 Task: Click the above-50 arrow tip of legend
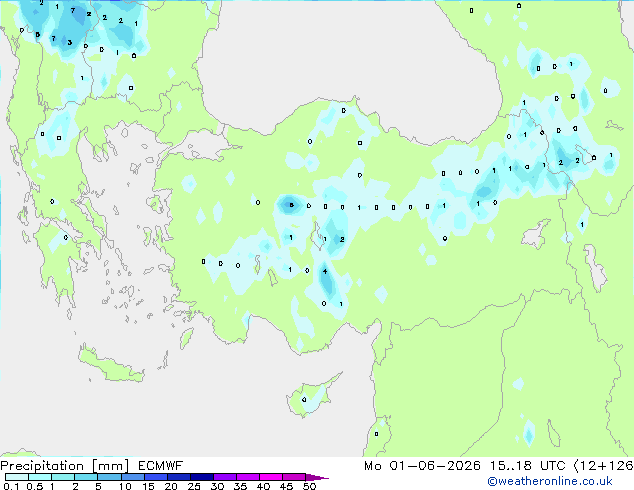coord(317,477)
